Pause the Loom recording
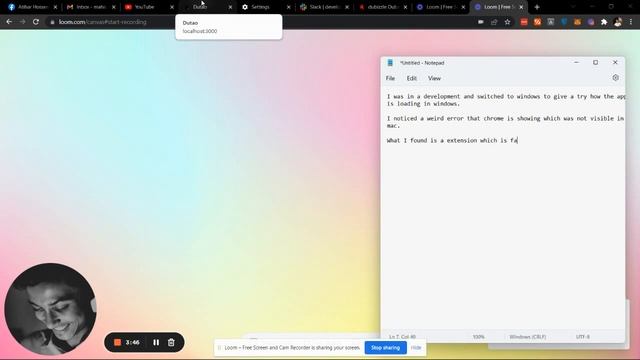 click(156, 342)
